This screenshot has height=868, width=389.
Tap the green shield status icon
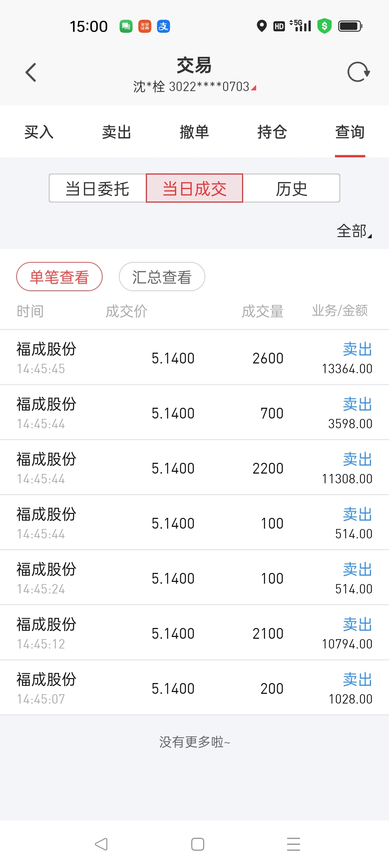coord(324,26)
